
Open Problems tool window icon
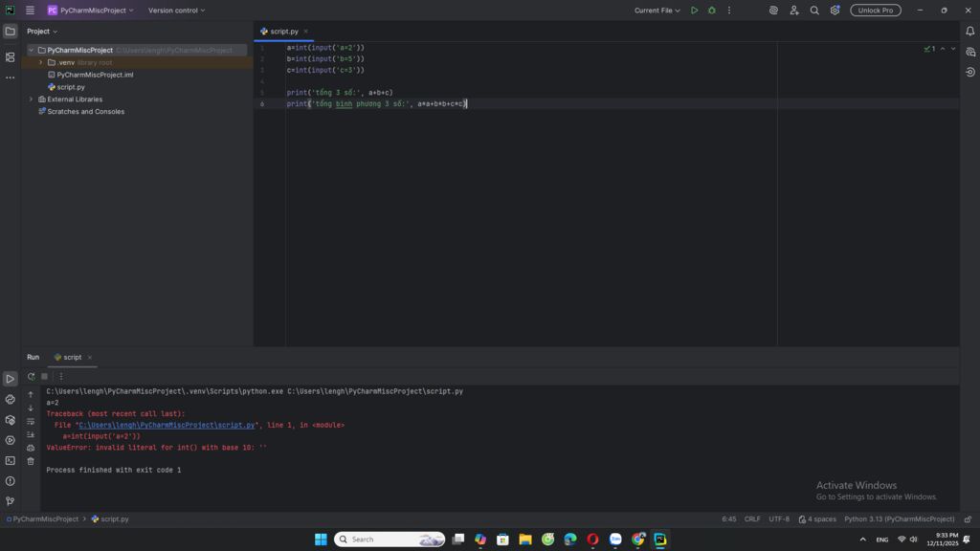click(x=10, y=481)
